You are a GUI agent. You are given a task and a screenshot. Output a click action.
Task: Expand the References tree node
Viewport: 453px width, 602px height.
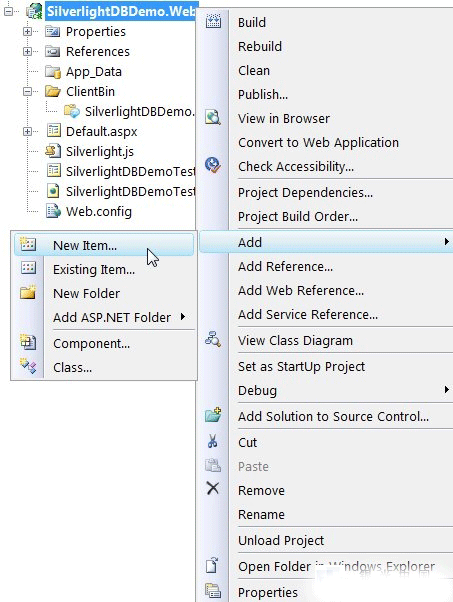point(27,51)
